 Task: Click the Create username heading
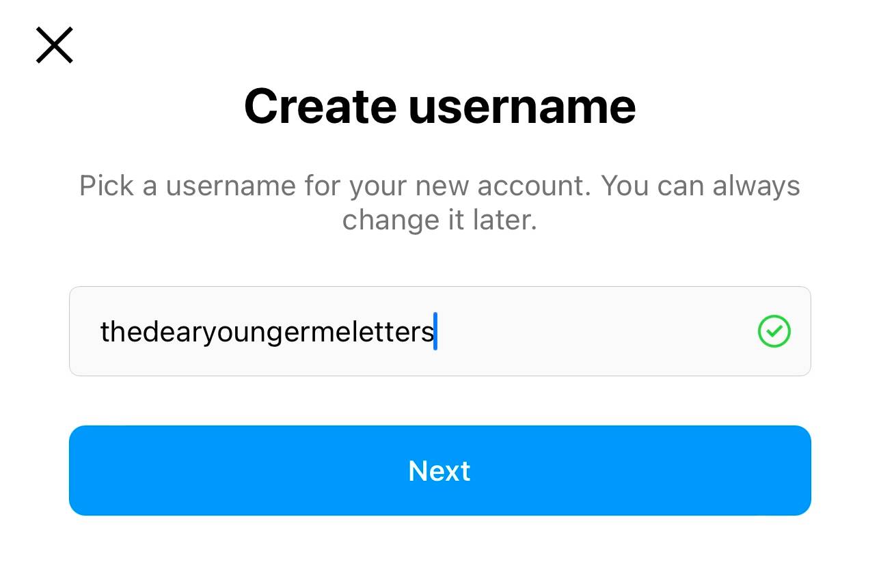(x=439, y=106)
